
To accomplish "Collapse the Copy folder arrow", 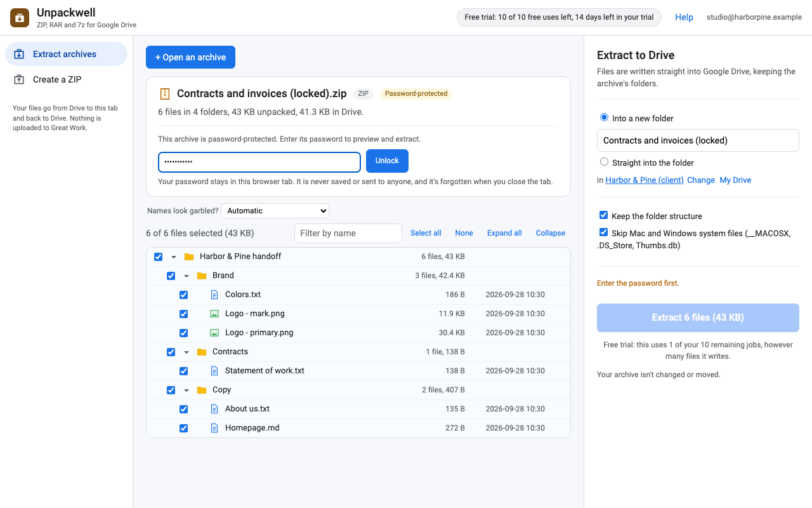I will coord(187,390).
